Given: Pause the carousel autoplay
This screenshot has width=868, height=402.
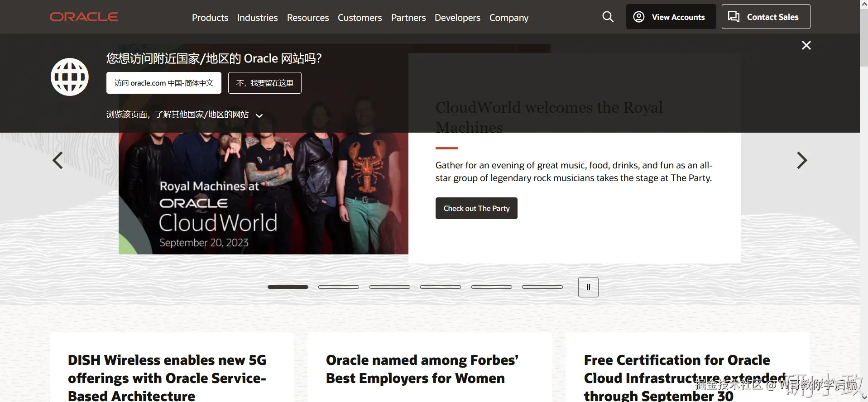Looking at the screenshot, I should (x=588, y=287).
